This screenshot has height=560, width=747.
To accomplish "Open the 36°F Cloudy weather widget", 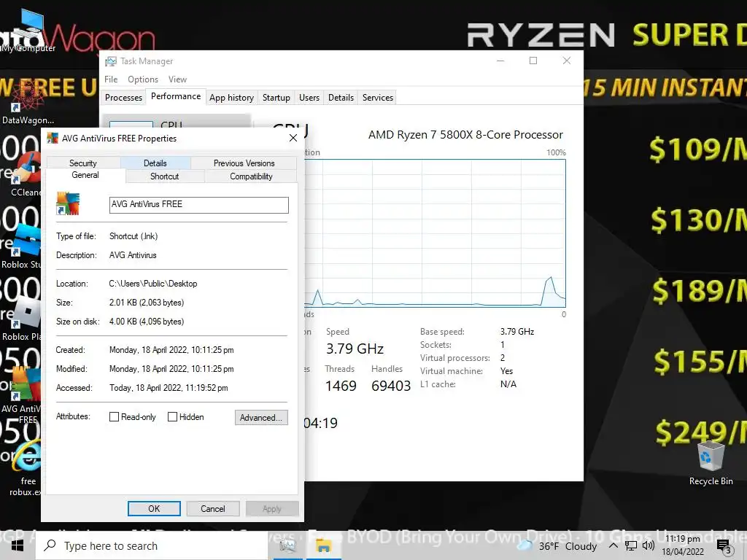I will [x=557, y=545].
